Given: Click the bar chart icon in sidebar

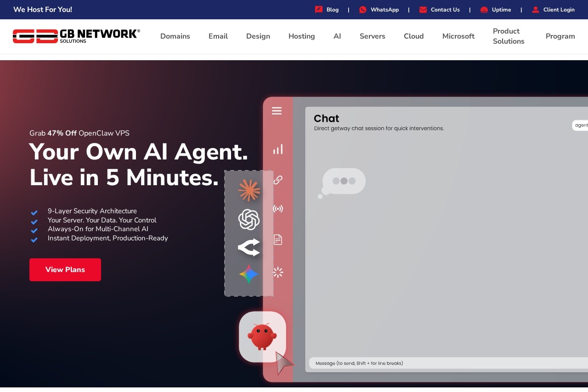Looking at the screenshot, I should 278,149.
